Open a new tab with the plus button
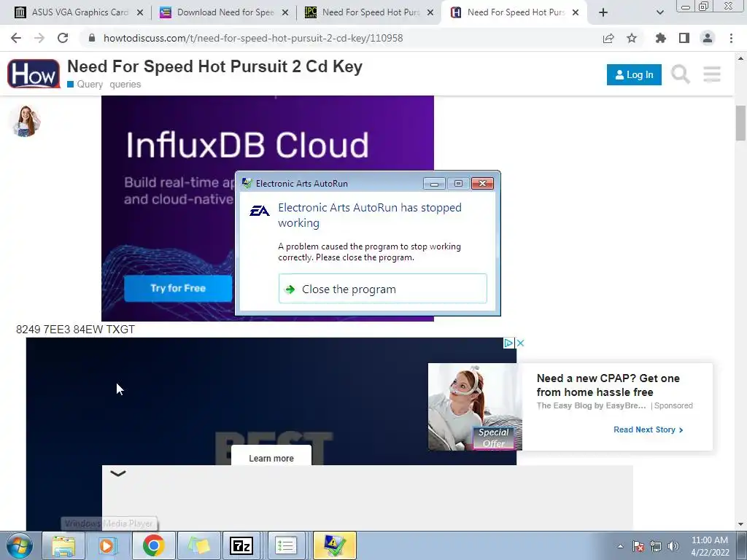The width and height of the screenshot is (747, 560). click(603, 12)
